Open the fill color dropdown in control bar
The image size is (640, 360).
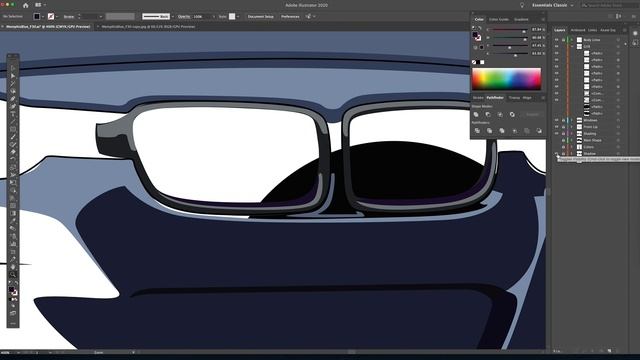(x=42, y=17)
